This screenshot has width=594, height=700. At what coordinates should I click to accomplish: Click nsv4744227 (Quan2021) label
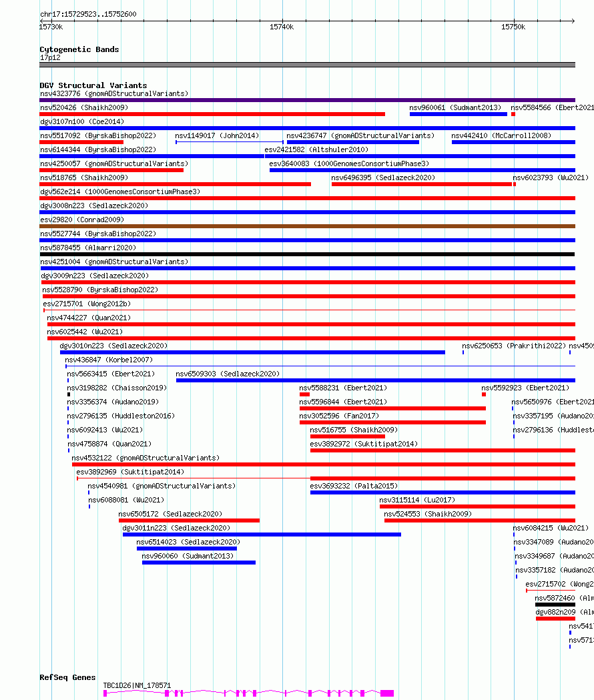pos(89,318)
